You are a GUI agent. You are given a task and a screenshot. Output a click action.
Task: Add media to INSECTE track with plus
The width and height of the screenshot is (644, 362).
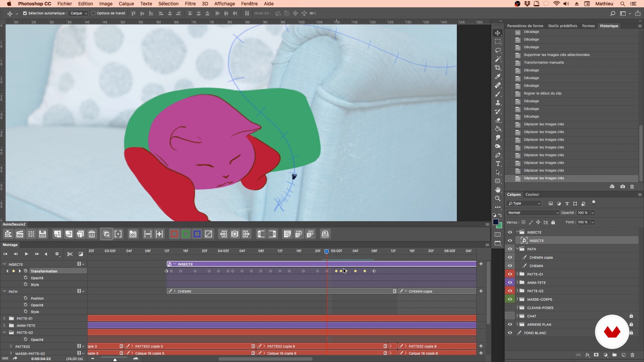point(481,264)
